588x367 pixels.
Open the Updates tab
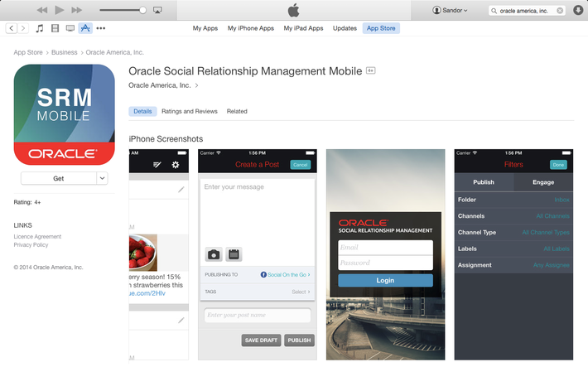pyautogui.click(x=345, y=28)
